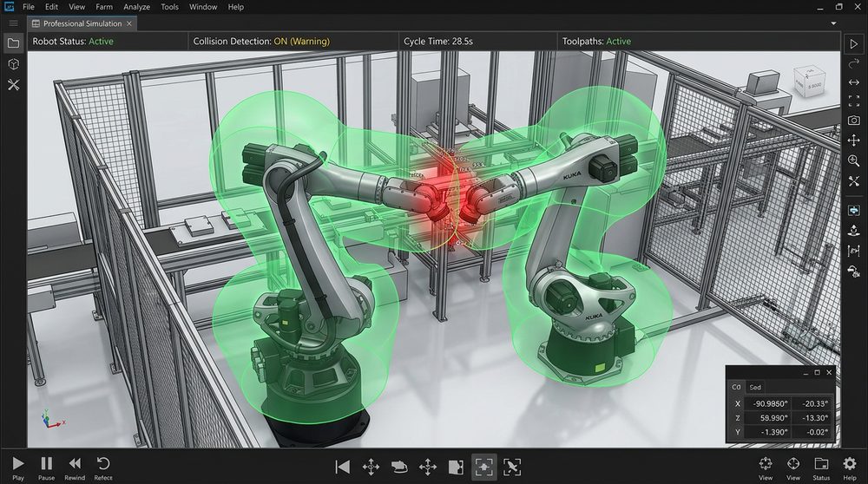Select the crossed tools icon in left sidebar
Viewport: 868px width, 484px height.
point(13,85)
